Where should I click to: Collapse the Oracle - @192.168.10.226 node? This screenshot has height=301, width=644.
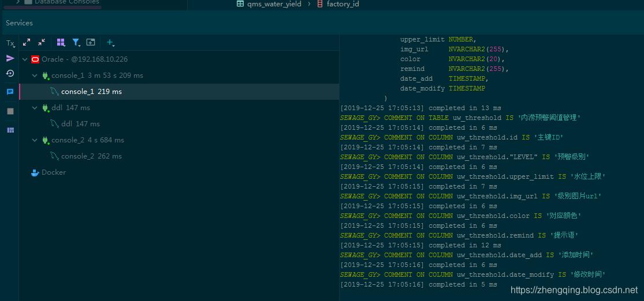(25, 59)
